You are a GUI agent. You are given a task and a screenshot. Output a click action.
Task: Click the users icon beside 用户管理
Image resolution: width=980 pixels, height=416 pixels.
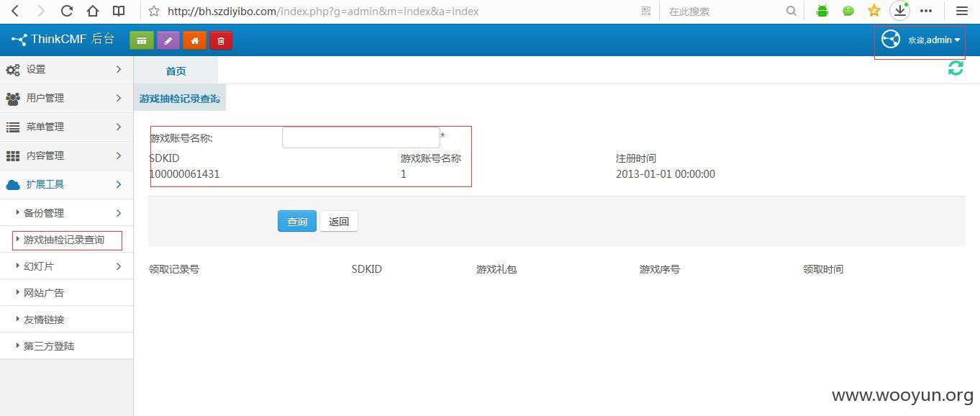tap(13, 99)
